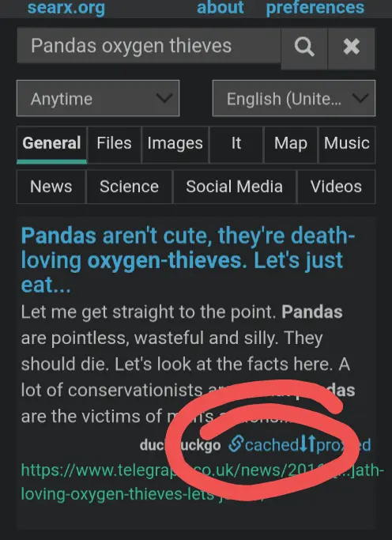Click the chevron on the Anytime selector
Image resolution: width=392 pixels, height=540 pixels.
tap(164, 99)
